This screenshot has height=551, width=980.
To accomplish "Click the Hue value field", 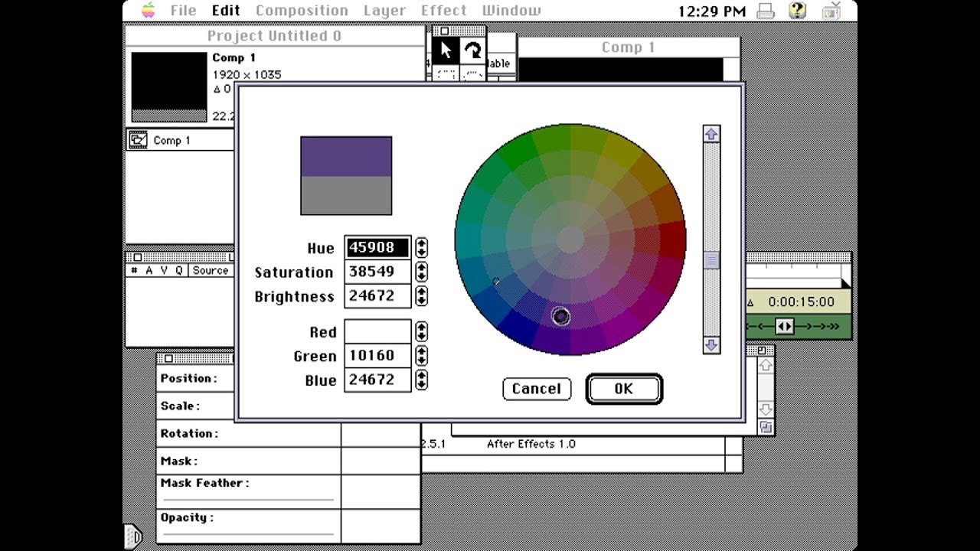I will tap(377, 247).
